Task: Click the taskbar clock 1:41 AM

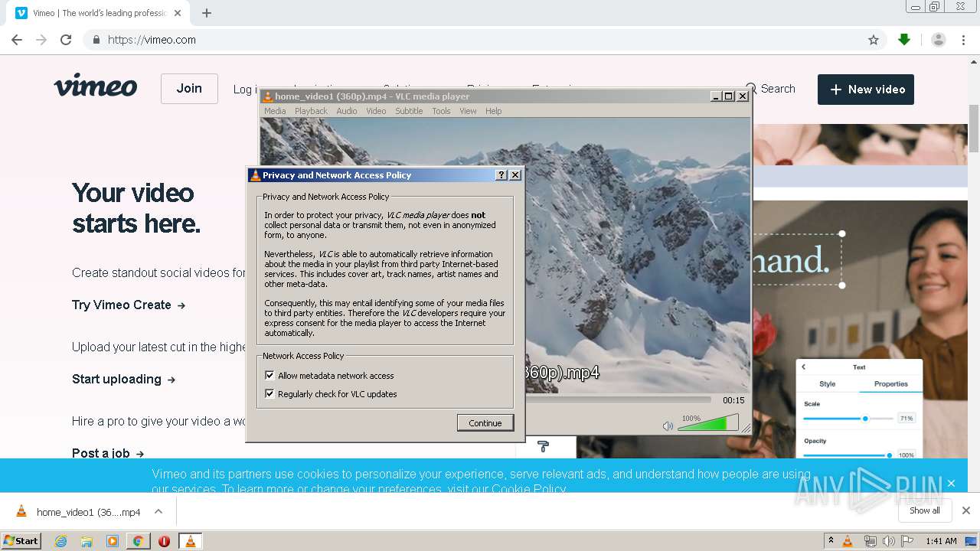Action: (x=941, y=541)
